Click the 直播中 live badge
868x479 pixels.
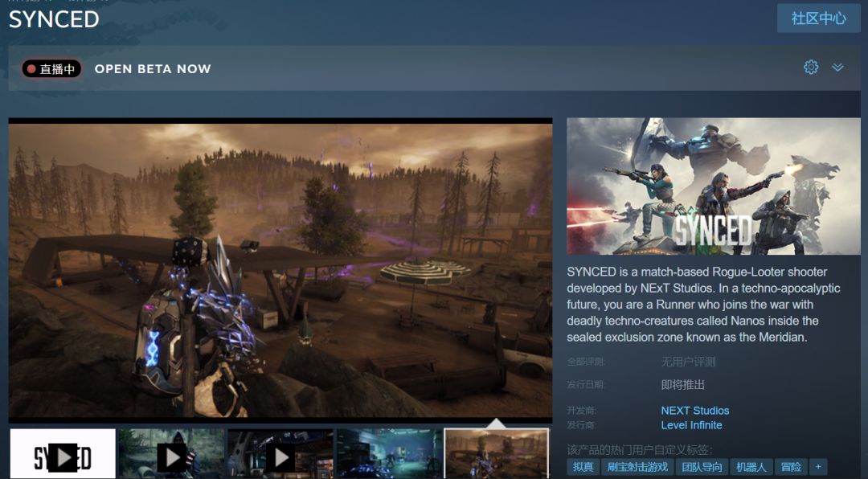(51, 68)
